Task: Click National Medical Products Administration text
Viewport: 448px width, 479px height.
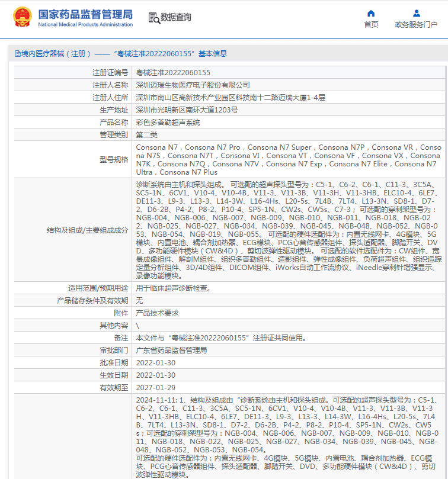Action: coord(85,24)
